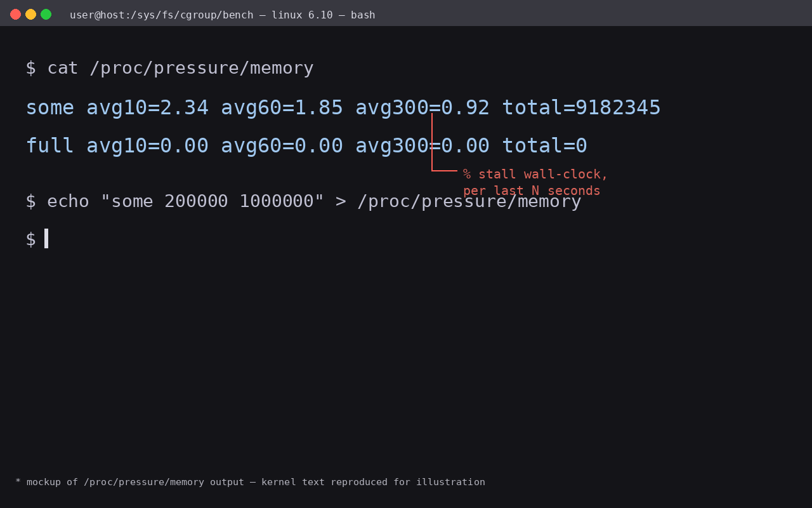Click the word 'full' starting the second output line

click(x=50, y=145)
